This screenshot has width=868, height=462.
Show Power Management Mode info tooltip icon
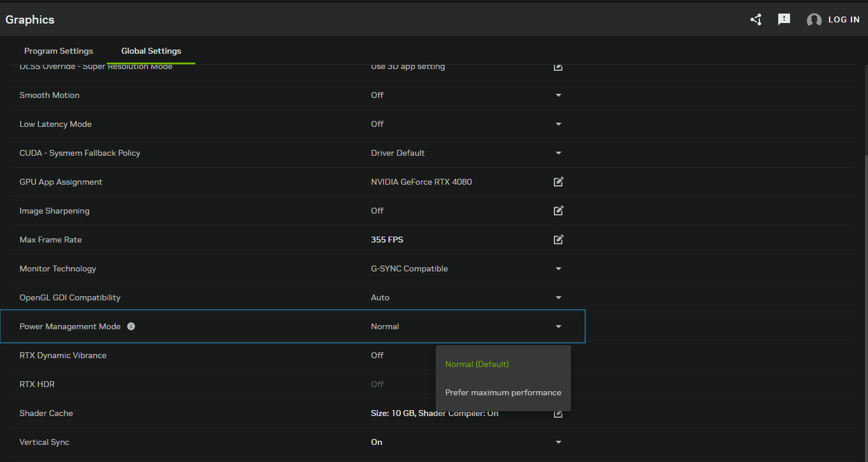click(131, 326)
